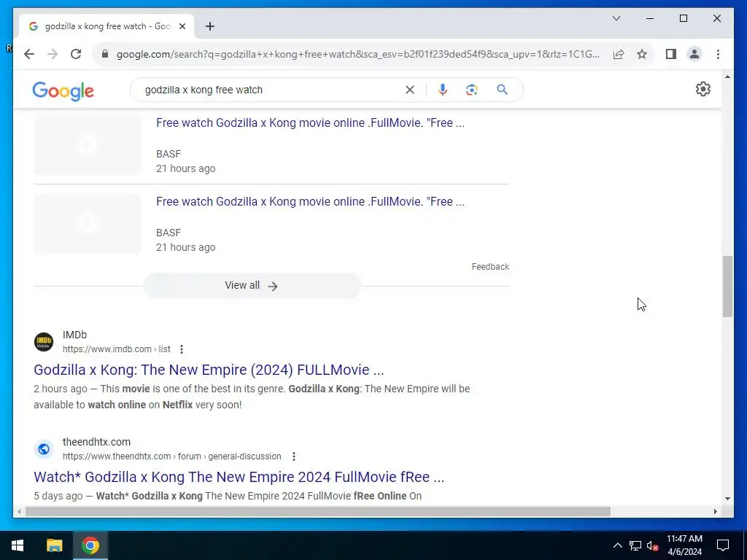Click the Google logo

(63, 90)
